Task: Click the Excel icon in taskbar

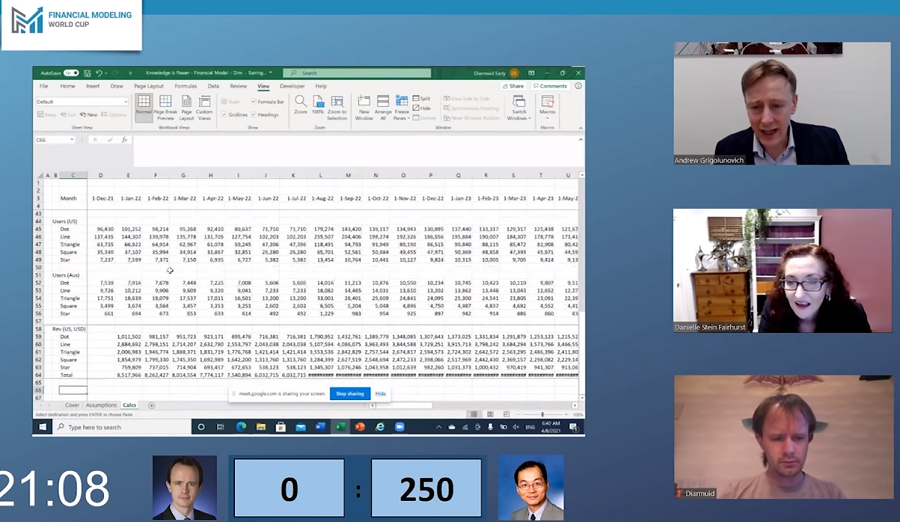Action: click(x=340, y=427)
